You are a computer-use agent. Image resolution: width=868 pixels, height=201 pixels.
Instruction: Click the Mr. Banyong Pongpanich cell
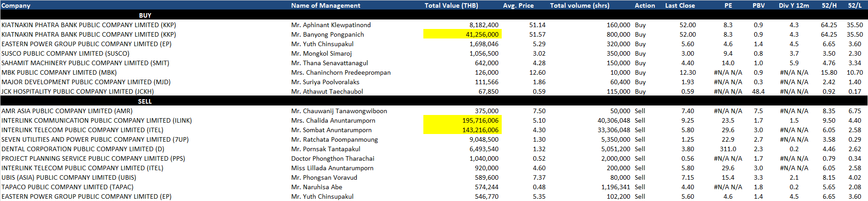(327, 34)
